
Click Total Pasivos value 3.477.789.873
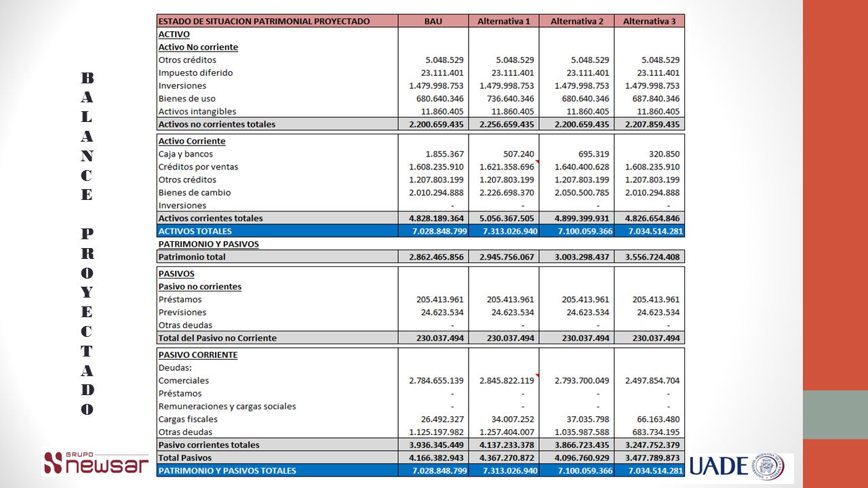[652, 458]
